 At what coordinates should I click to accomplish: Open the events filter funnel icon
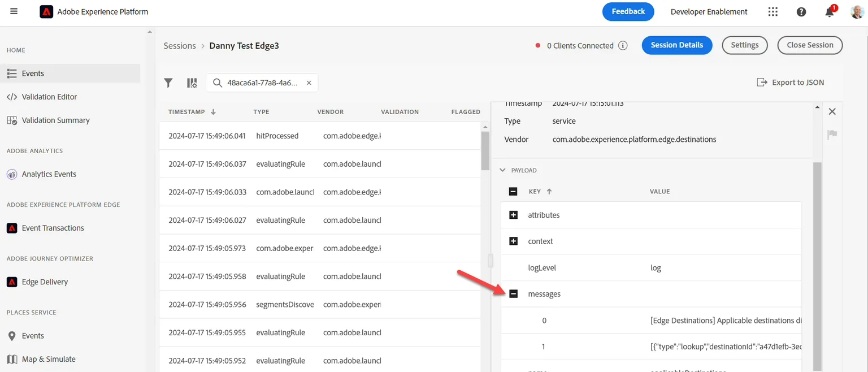(x=168, y=83)
